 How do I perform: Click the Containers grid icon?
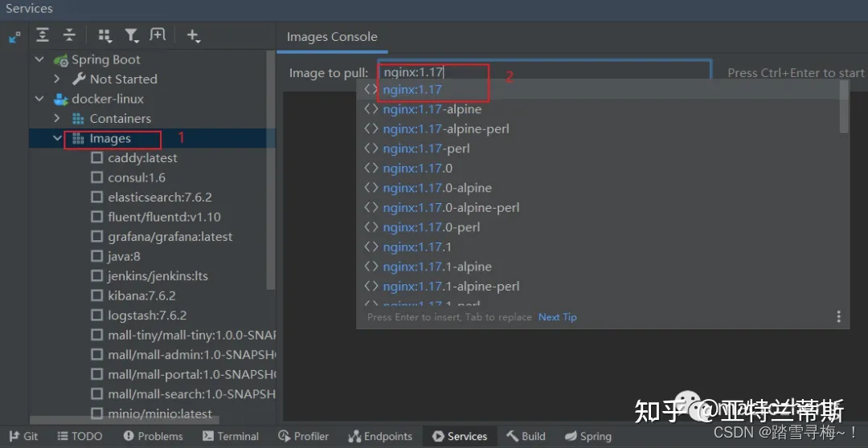79,119
